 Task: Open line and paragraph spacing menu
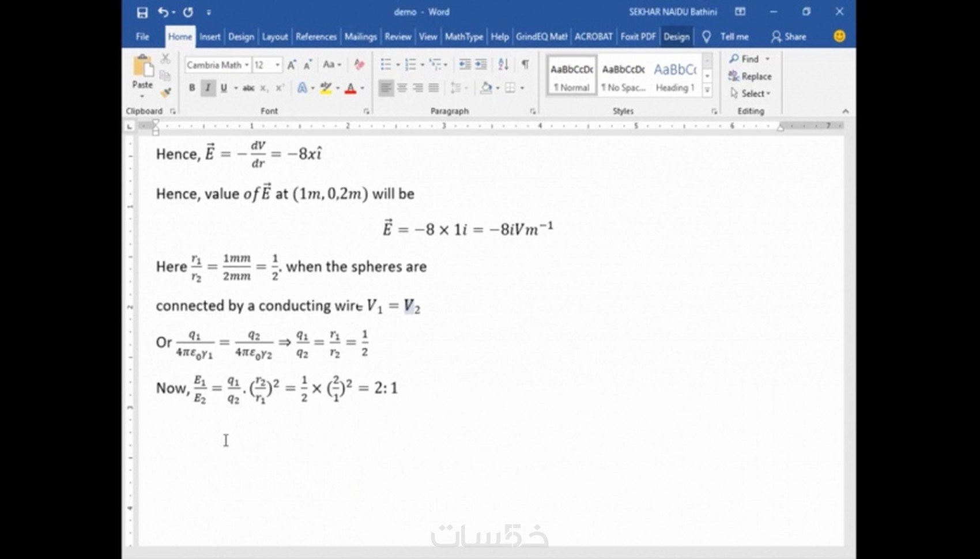click(x=458, y=88)
